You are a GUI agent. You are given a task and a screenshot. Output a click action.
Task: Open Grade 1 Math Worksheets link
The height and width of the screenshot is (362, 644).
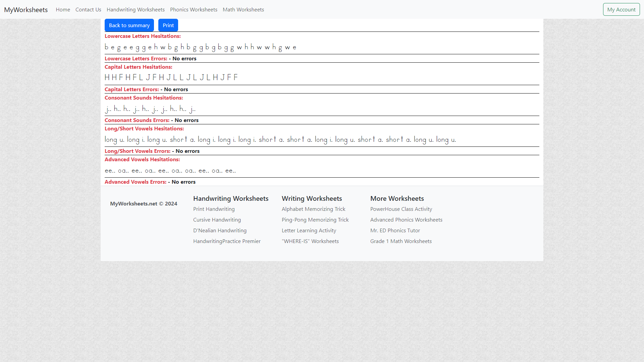pyautogui.click(x=401, y=241)
